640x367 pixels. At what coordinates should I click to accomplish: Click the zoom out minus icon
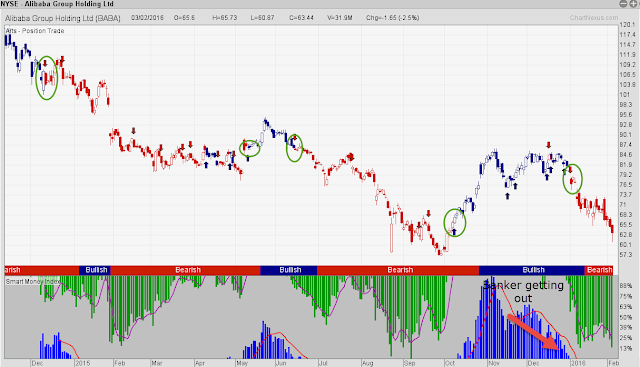click(623, 4)
